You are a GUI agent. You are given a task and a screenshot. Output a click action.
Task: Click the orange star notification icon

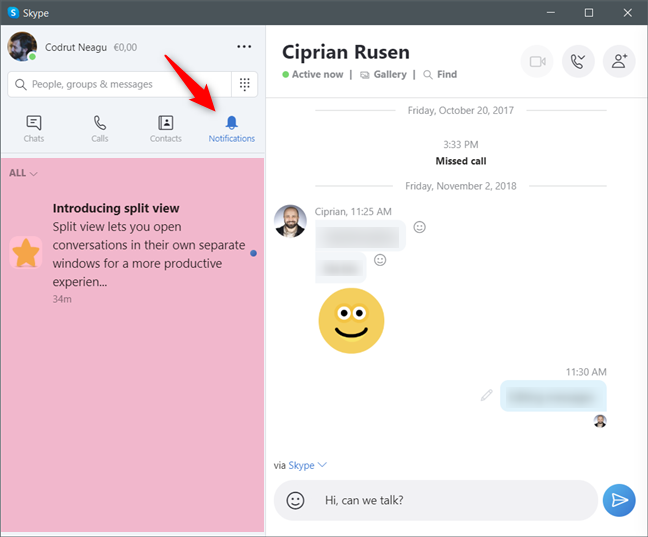26,253
